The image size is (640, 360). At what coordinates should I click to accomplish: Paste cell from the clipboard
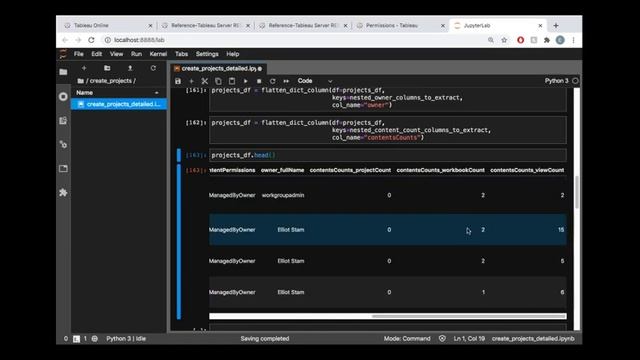tap(232, 81)
